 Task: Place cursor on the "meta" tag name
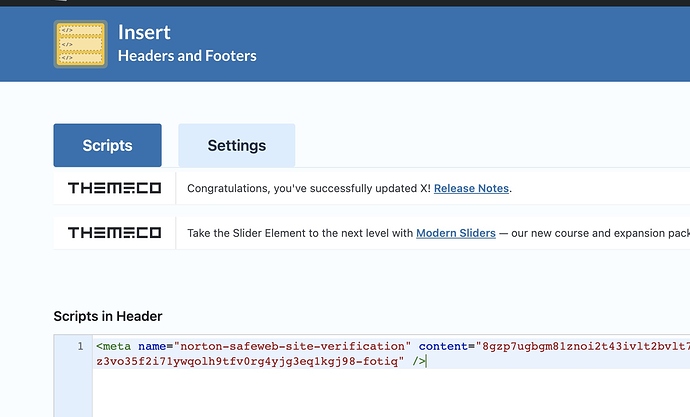pyautogui.click(x=117, y=346)
